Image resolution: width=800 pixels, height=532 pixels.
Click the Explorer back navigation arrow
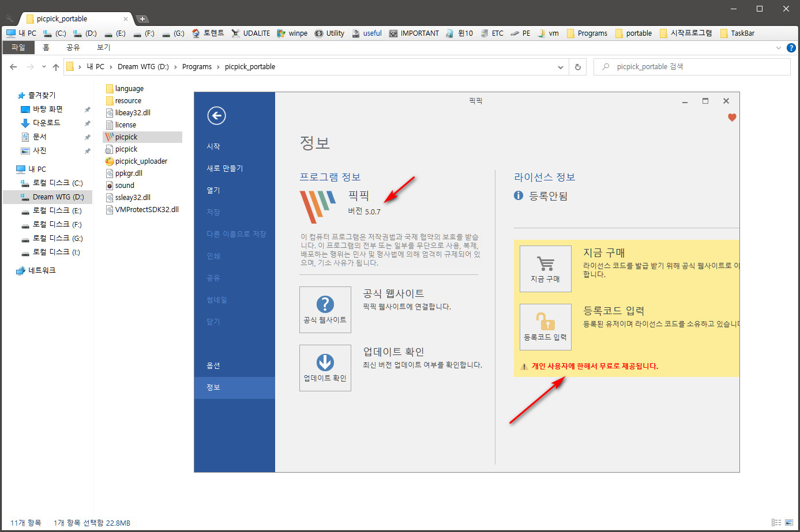13,67
